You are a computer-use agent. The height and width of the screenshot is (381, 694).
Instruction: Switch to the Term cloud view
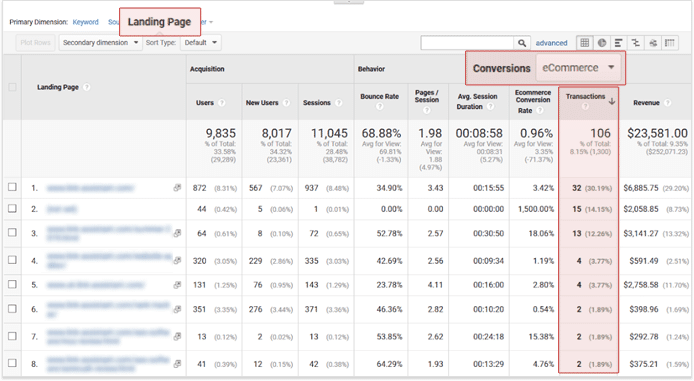pos(653,43)
